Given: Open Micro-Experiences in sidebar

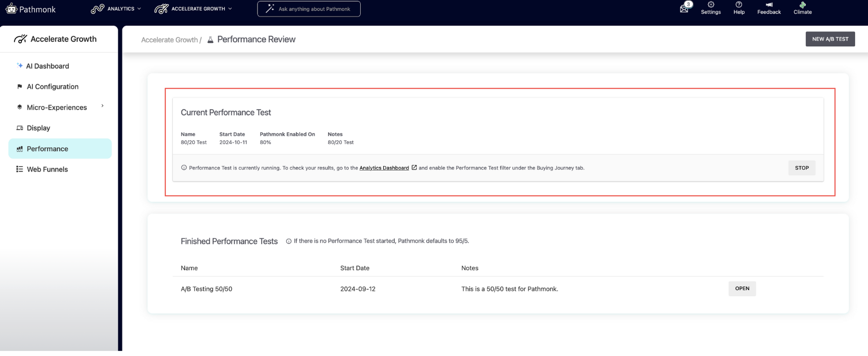Looking at the screenshot, I should point(57,107).
